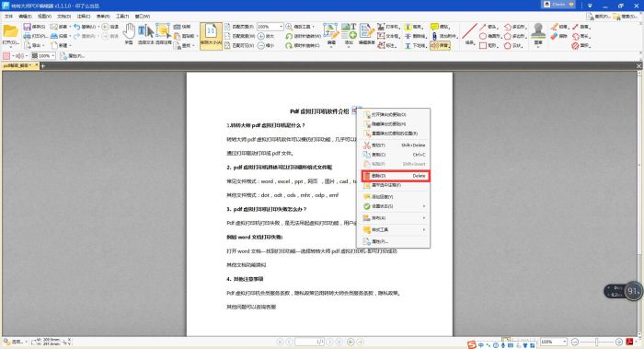The height and width of the screenshot is (349, 644).
Task: Open the Edit Form tool
Action: pos(366,35)
